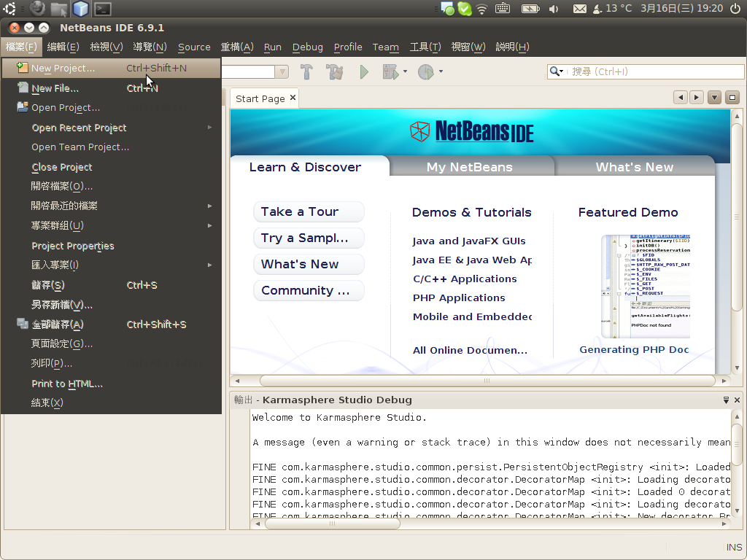Open PHP Applications tutorial link
The image size is (747, 560).
(x=460, y=298)
